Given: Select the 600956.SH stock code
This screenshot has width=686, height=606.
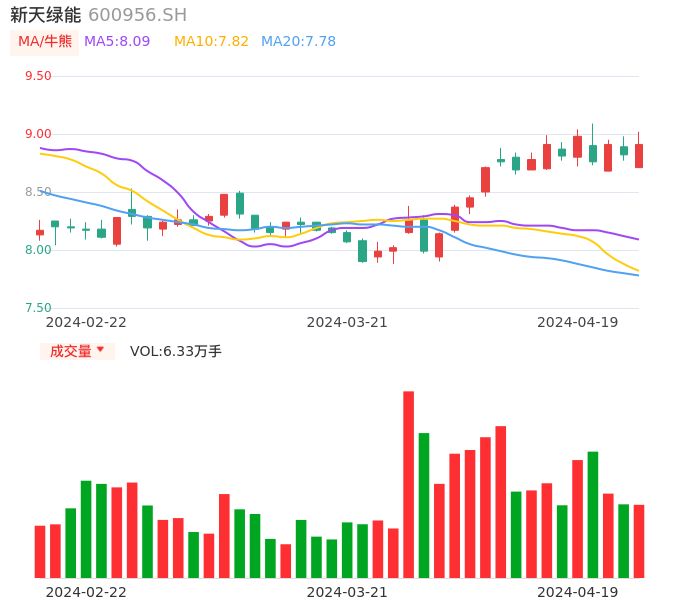Looking at the screenshot, I should (x=137, y=15).
